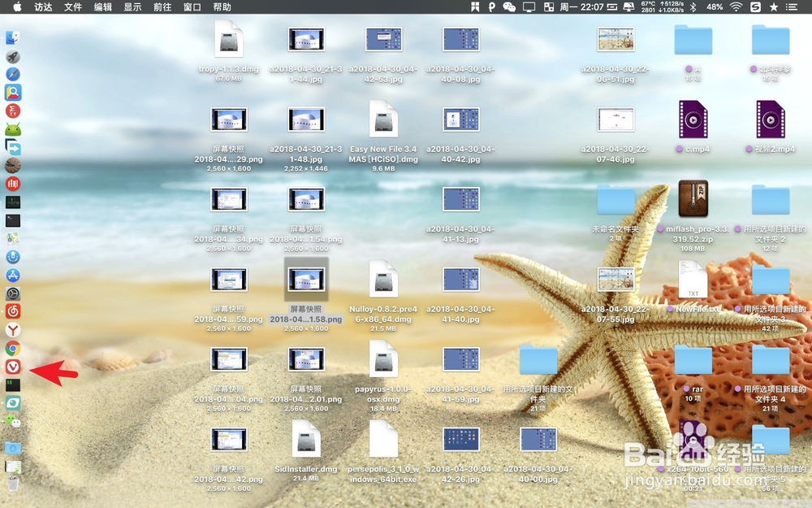The height and width of the screenshot is (508, 812).
Task: Select 屏幕快照 2018-04....42.png thumbnail
Action: [x=228, y=439]
